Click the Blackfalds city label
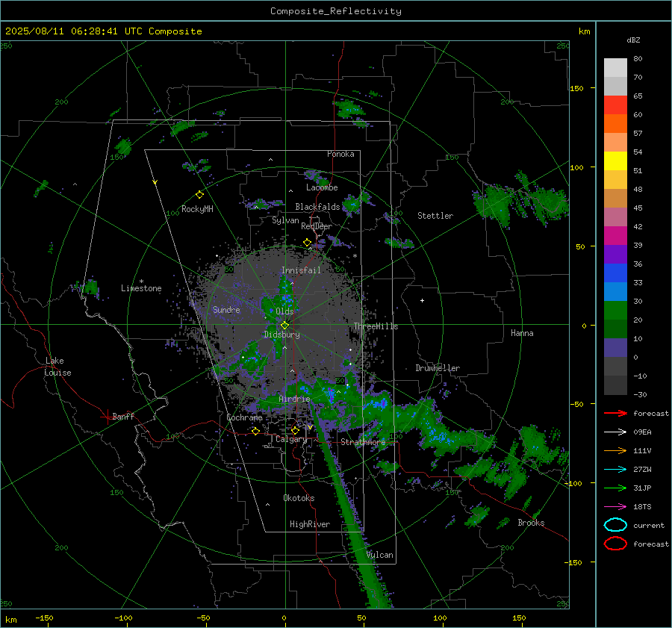This screenshot has height=628, width=672. click(x=317, y=207)
